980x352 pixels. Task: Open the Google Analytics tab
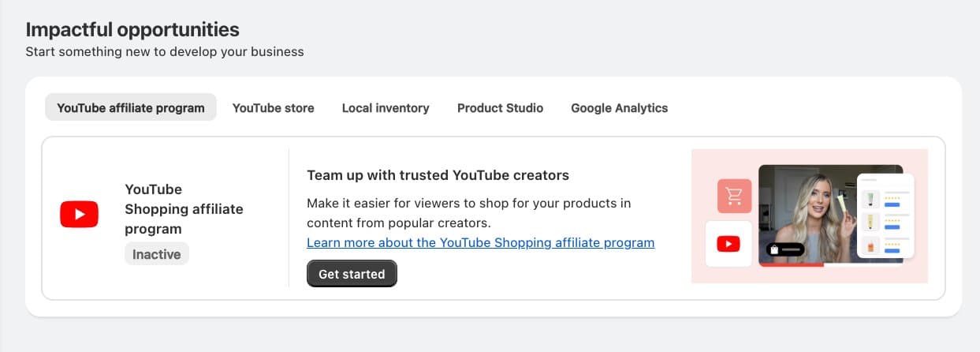pos(619,108)
